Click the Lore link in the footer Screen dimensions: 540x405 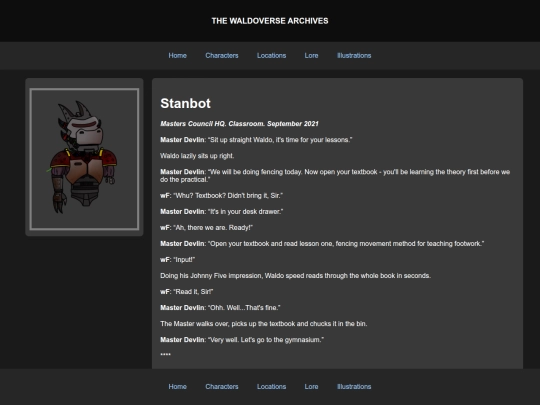coord(311,386)
